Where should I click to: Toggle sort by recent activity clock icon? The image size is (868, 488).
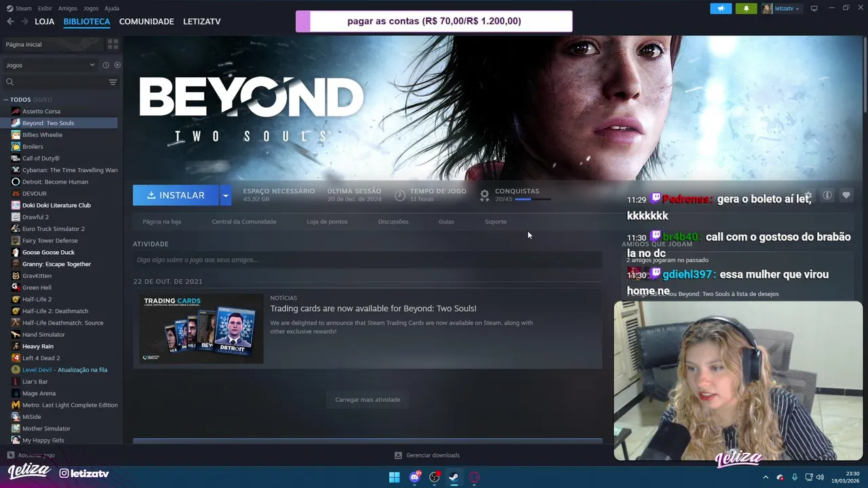coord(106,65)
